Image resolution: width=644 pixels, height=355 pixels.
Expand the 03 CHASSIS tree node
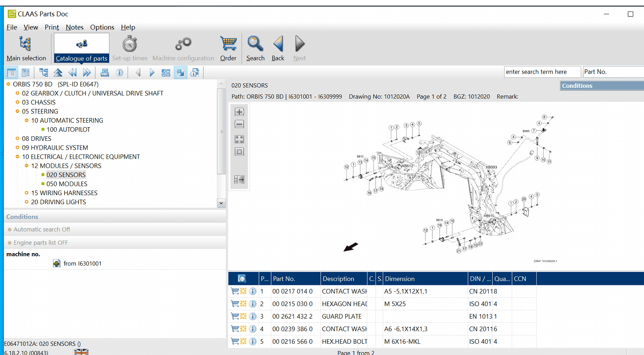click(17, 102)
